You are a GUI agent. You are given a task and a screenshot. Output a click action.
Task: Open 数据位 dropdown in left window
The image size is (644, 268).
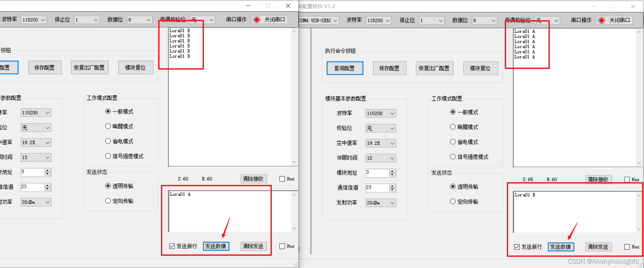[140, 20]
